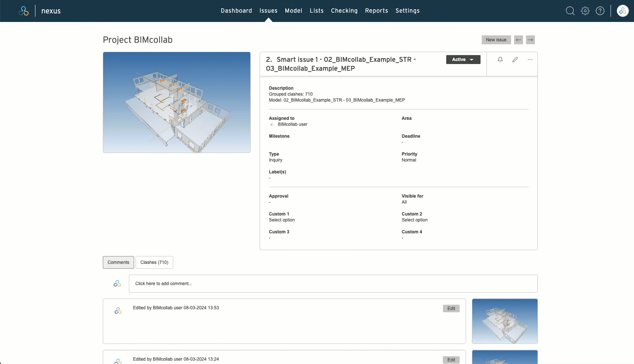Click the notification bell icon on issue
The image size is (634, 364).
pyautogui.click(x=500, y=60)
